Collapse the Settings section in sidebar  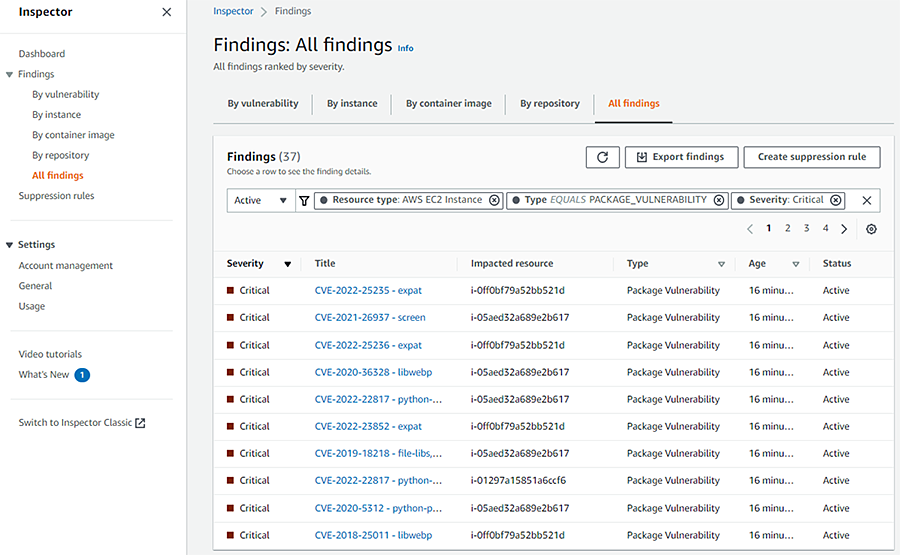tap(9, 244)
